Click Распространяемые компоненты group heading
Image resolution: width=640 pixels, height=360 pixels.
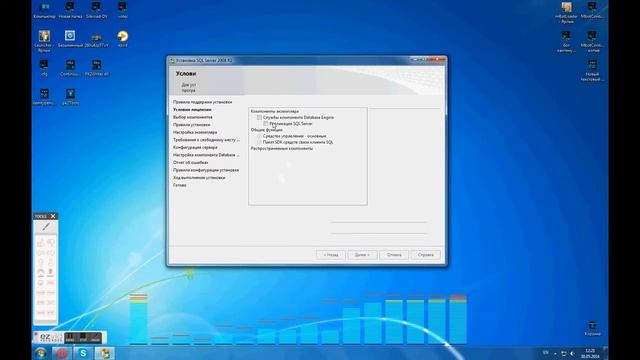(x=282, y=149)
